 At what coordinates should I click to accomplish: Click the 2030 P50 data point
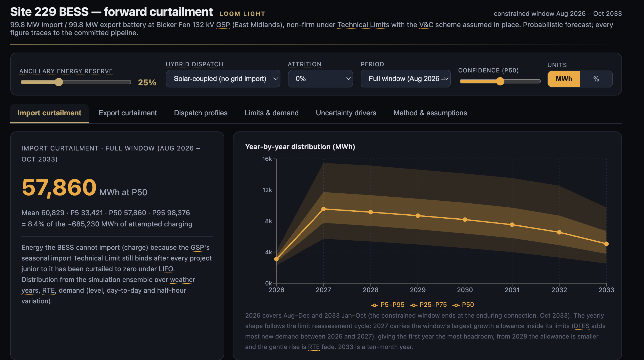(465, 220)
